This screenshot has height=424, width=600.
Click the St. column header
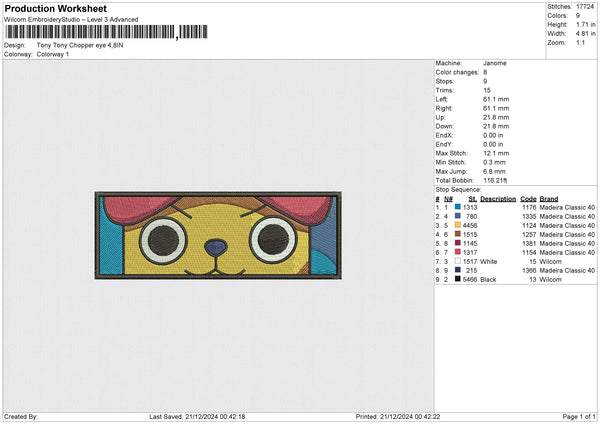pyautogui.click(x=472, y=198)
